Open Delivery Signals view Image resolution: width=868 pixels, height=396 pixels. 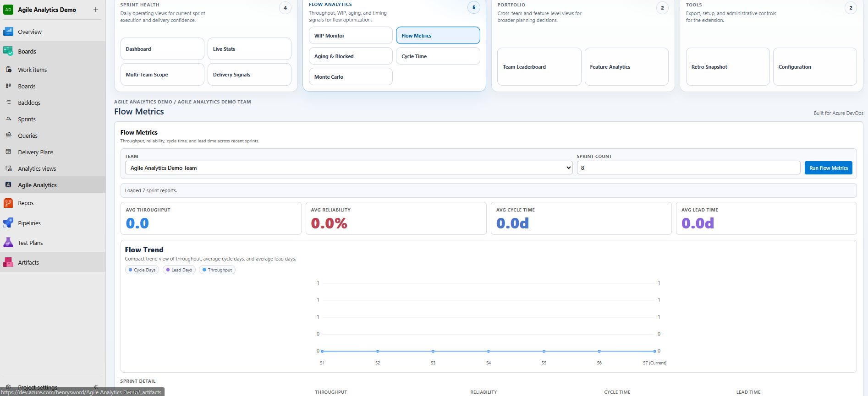250,75
